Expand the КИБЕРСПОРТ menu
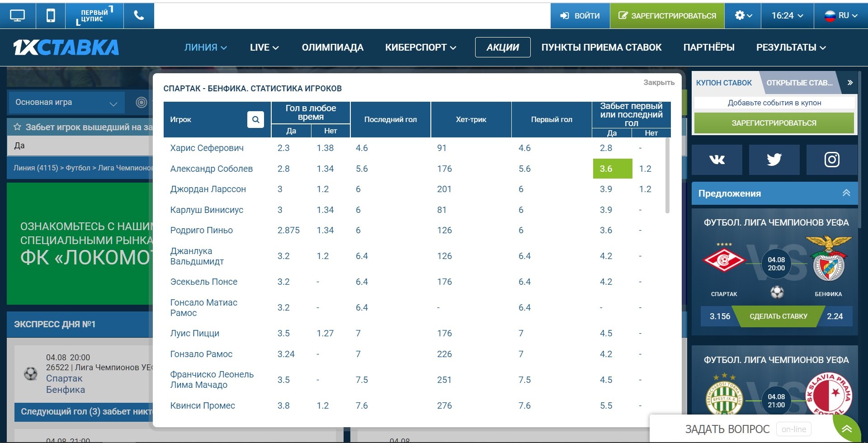The image size is (868, 443). (x=420, y=47)
